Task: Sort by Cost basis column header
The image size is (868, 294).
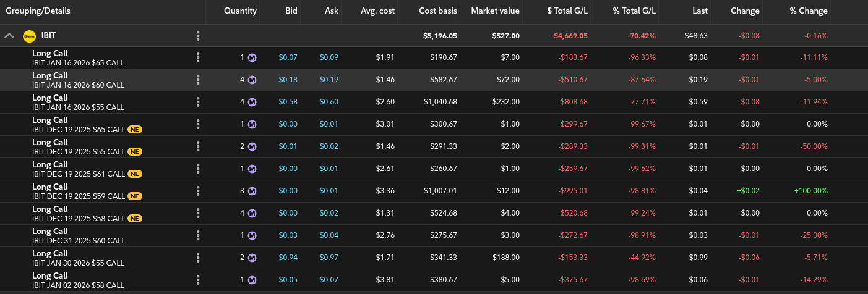Action: point(437,11)
